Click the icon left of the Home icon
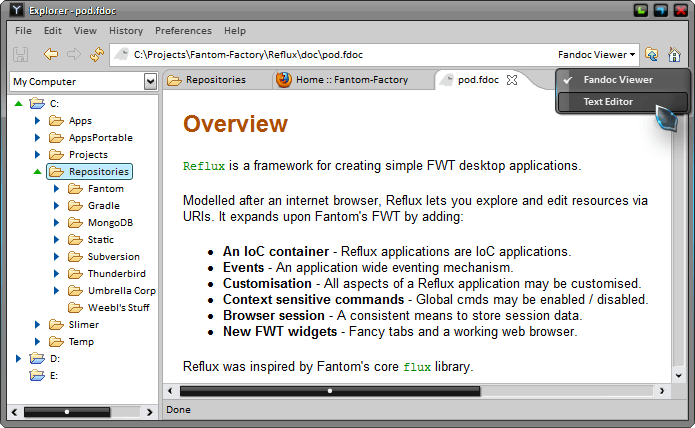This screenshot has height=428, width=695. 652,55
